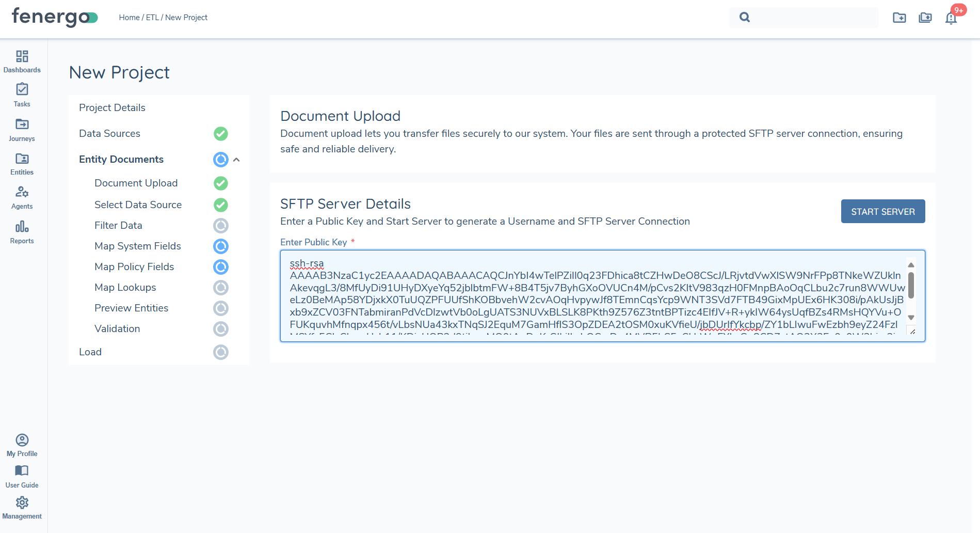Image resolution: width=980 pixels, height=533 pixels.
Task: Open the create-folder icon in top bar
Action: click(899, 18)
